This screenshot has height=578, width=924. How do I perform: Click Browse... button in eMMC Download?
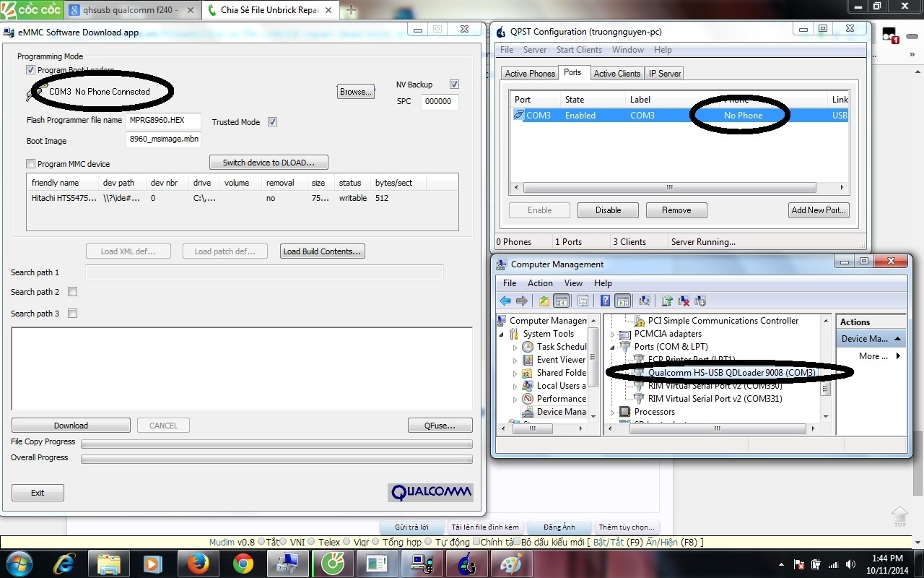point(355,92)
